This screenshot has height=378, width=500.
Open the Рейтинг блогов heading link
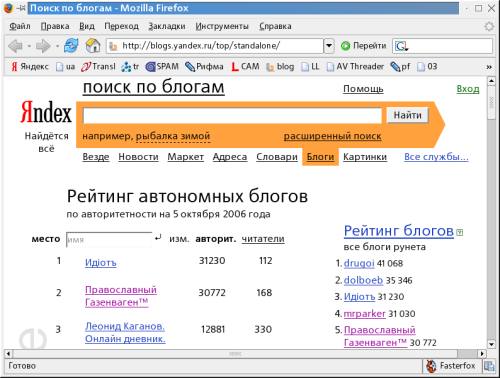point(399,231)
